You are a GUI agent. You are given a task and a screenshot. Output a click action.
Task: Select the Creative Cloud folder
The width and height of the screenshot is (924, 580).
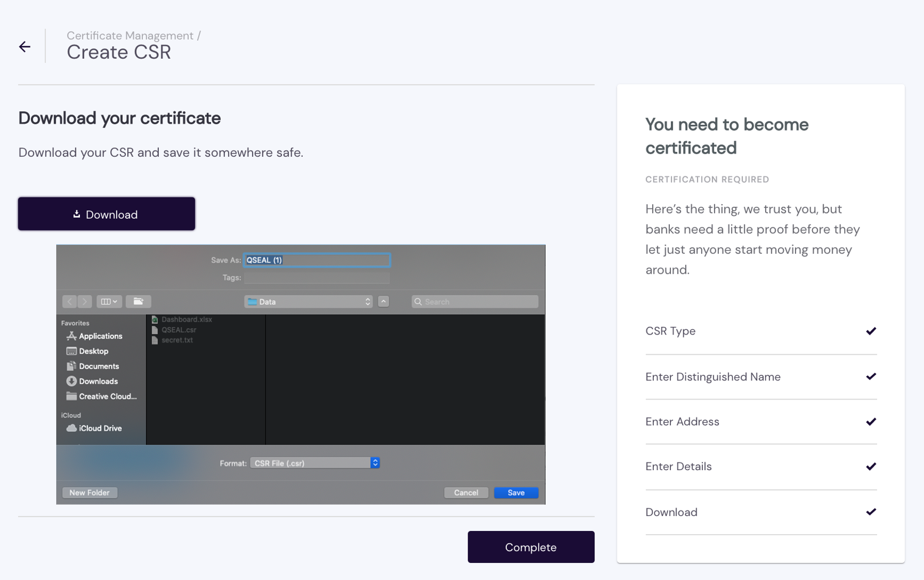point(107,396)
